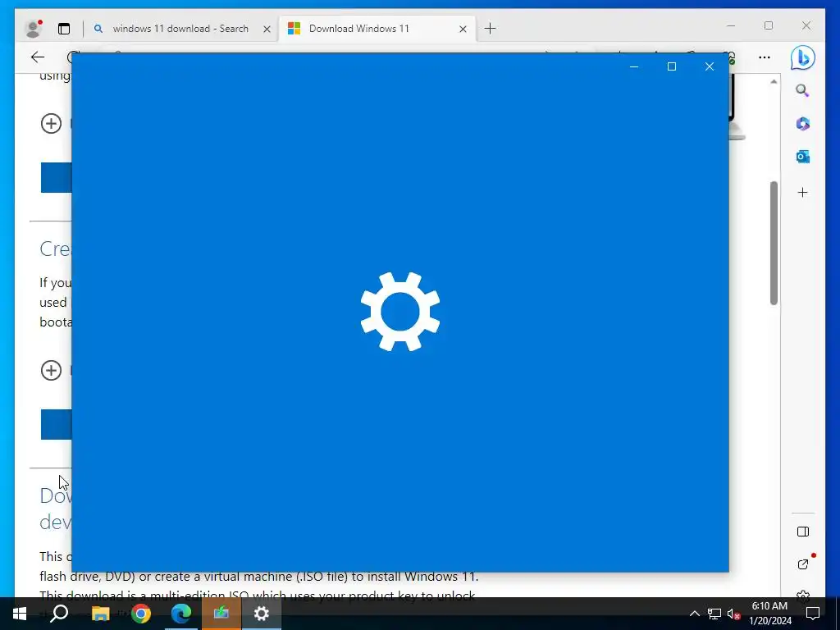Click the lower blue button on webpage

point(57,424)
